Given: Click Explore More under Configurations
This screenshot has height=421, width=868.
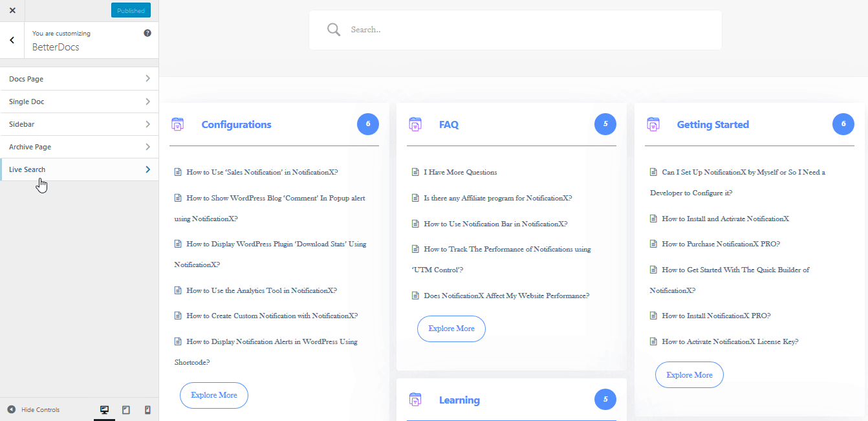Looking at the screenshot, I should pos(214,395).
